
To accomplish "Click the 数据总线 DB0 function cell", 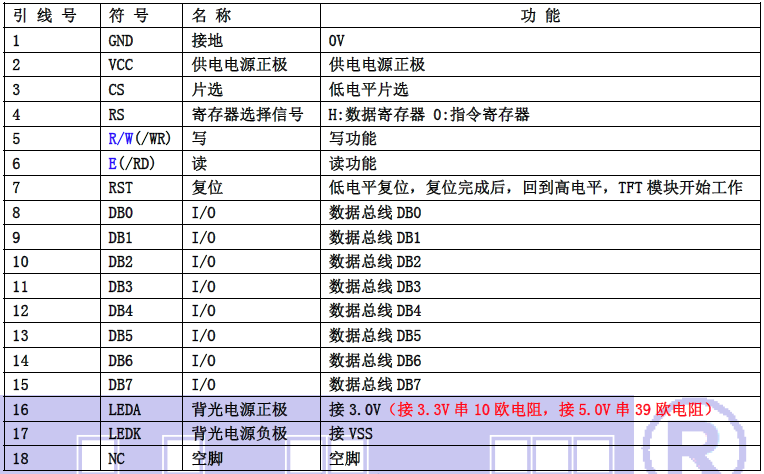I will [375, 213].
